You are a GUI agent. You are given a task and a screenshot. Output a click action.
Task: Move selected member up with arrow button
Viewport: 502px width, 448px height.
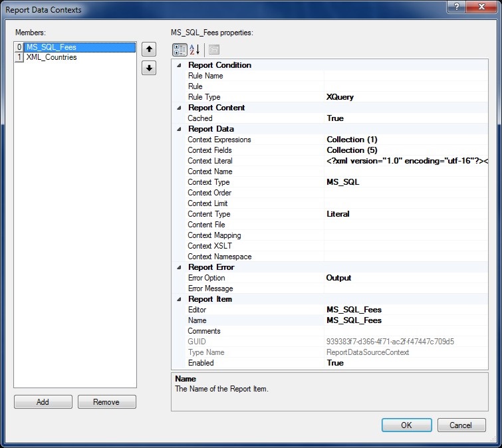click(x=150, y=49)
